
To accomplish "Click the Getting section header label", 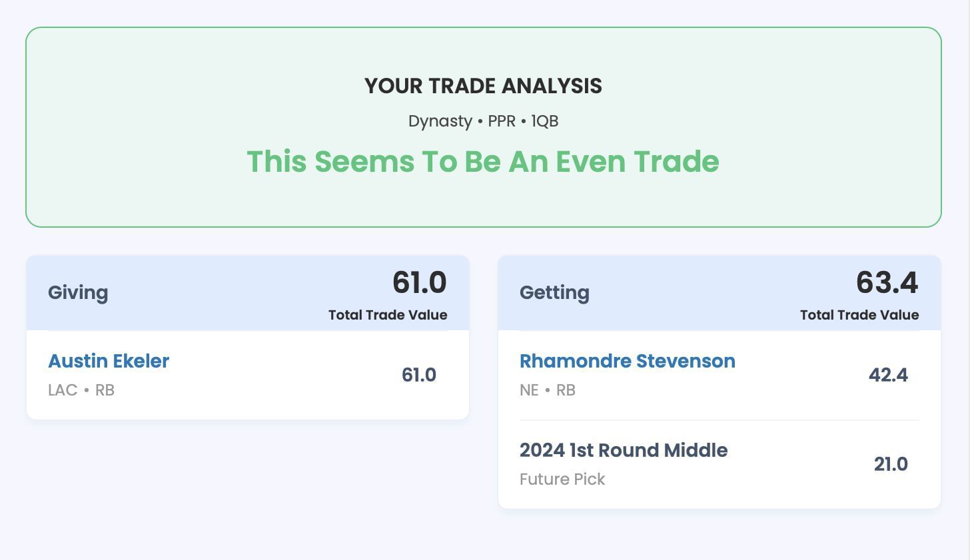I will (554, 292).
